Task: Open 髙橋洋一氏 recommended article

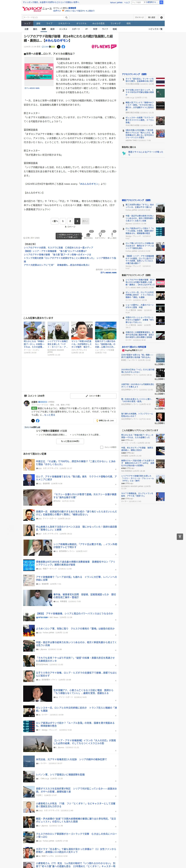Action: point(76,513)
